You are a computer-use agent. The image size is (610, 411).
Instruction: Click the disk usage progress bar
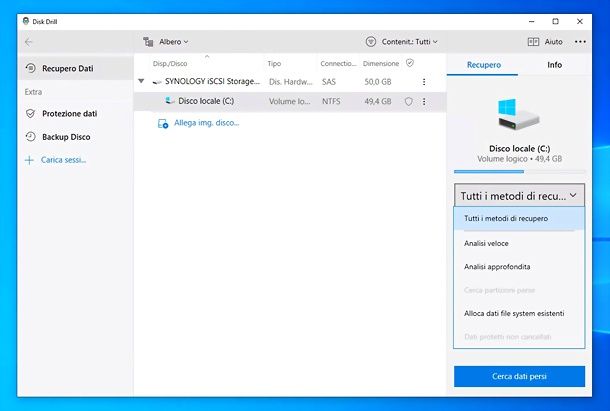[519, 171]
